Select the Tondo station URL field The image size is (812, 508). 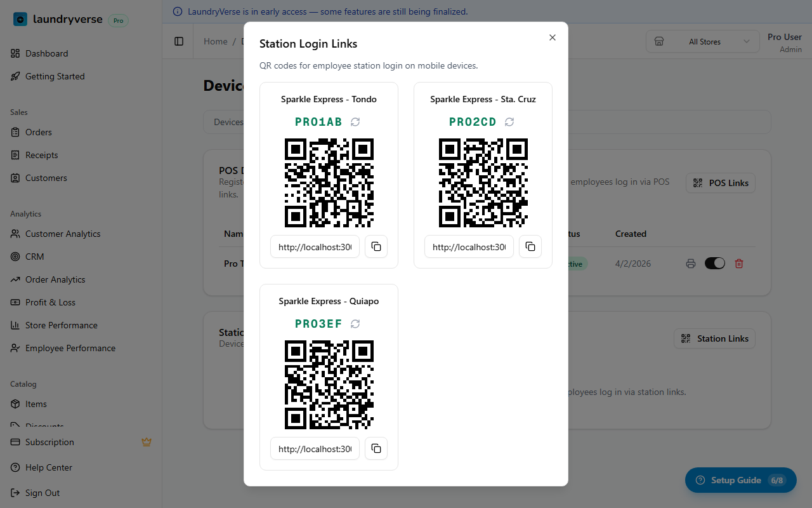click(315, 247)
